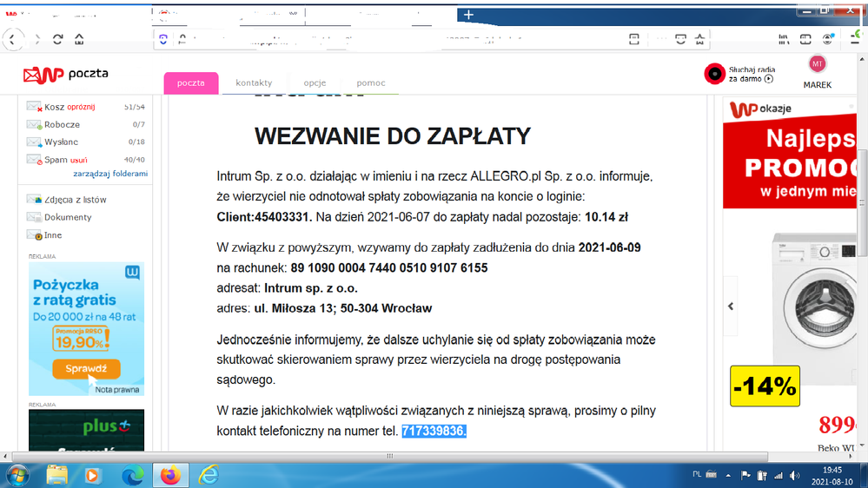Open Internet Explorer from the taskbar
The image size is (868, 488).
click(209, 475)
